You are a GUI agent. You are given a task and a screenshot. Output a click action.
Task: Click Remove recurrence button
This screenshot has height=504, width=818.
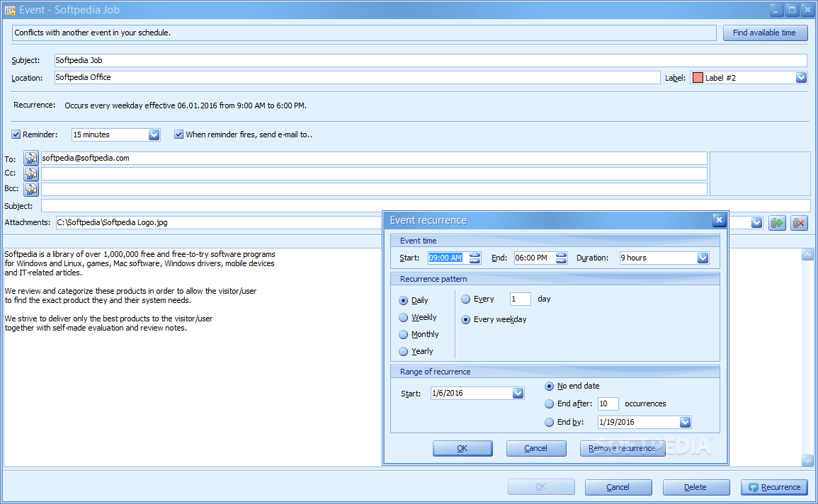[623, 448]
